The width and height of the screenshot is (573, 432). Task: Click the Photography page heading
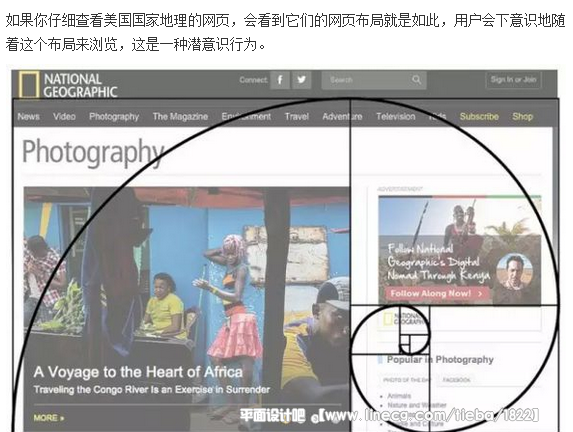(93, 152)
